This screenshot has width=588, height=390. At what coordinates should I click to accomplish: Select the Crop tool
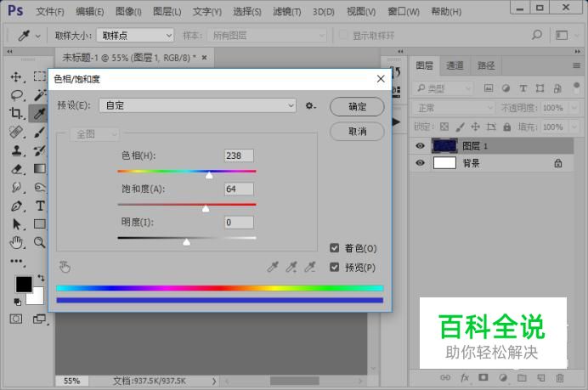coord(16,113)
